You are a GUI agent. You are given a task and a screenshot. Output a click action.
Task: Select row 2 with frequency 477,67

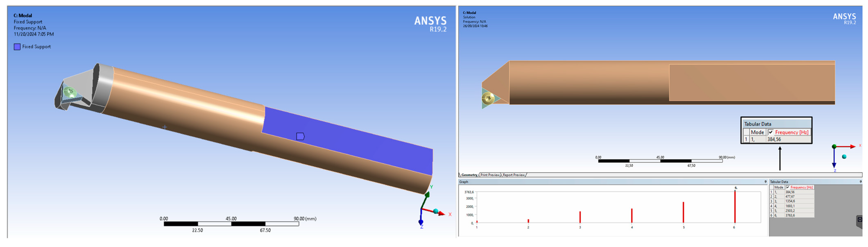point(790,196)
